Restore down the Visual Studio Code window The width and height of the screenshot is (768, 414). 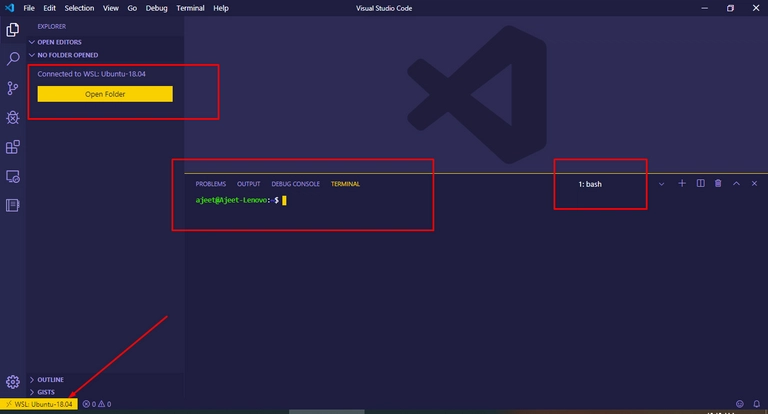coord(730,8)
